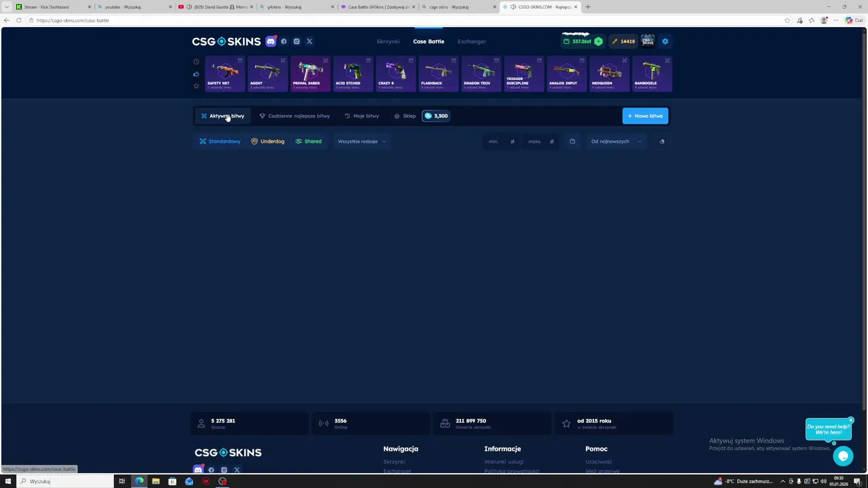
Task: Open the X (Twitter) icon in header
Action: click(x=309, y=41)
